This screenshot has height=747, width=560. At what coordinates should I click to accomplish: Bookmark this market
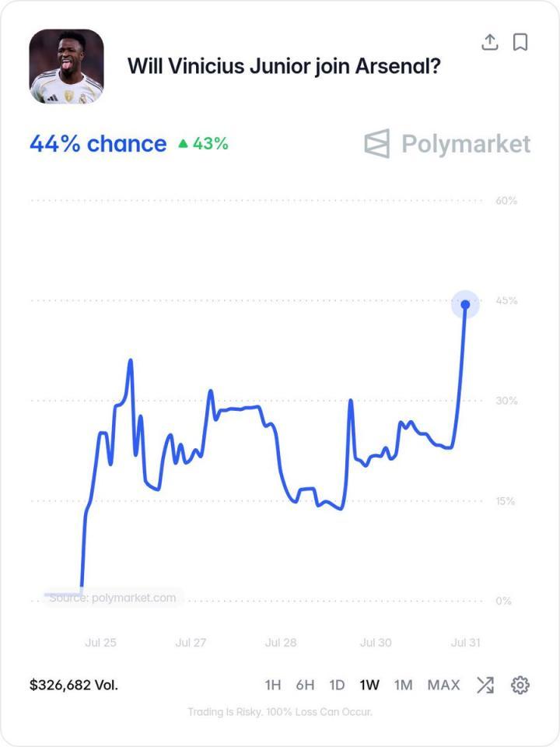(520, 42)
